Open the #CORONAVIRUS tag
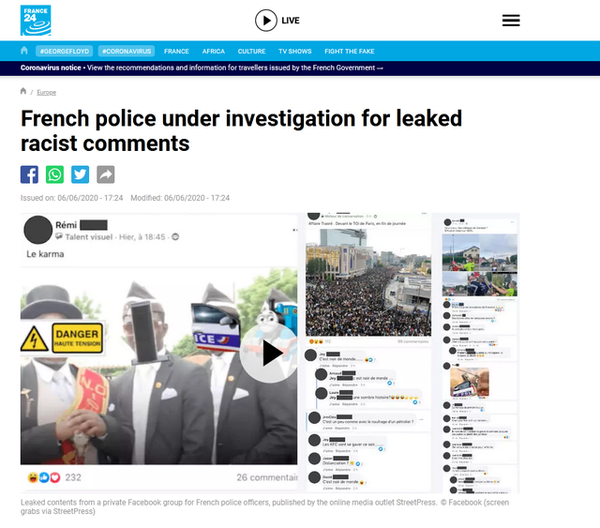This screenshot has height=528, width=600. click(126, 51)
